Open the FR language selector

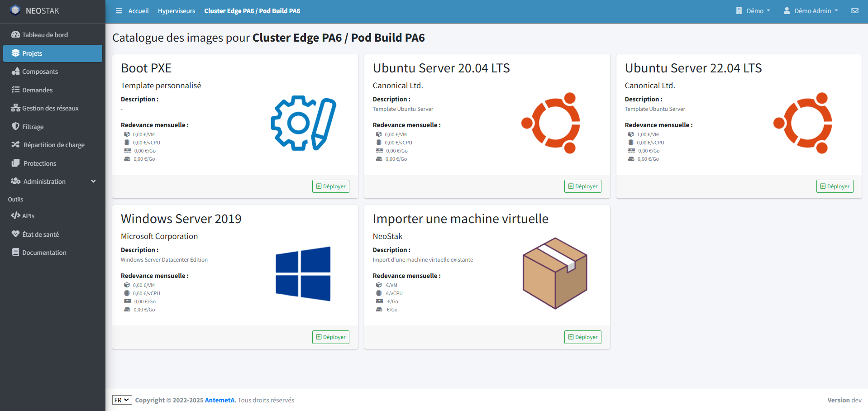pyautogui.click(x=122, y=400)
